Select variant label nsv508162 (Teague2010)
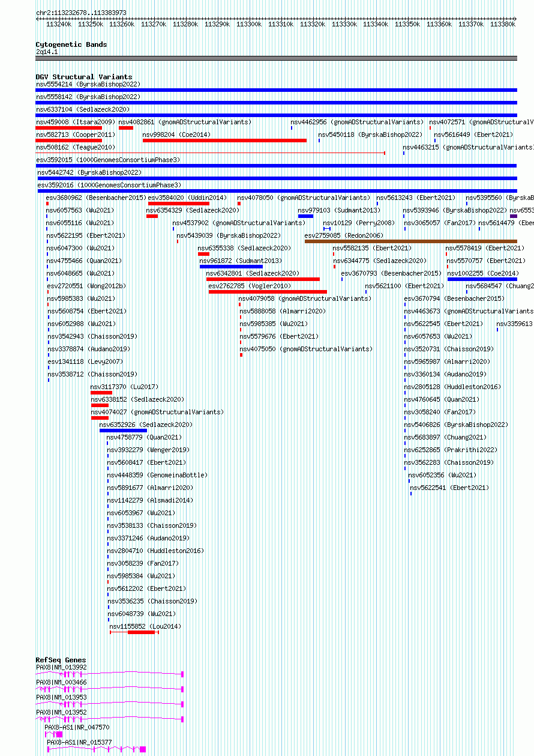Screen dimensions: 534x756 [x=75, y=147]
